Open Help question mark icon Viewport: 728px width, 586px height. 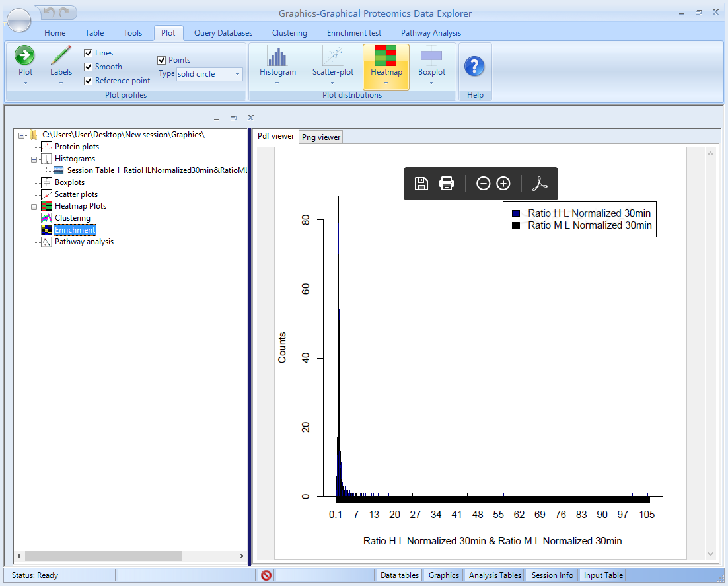(474, 67)
